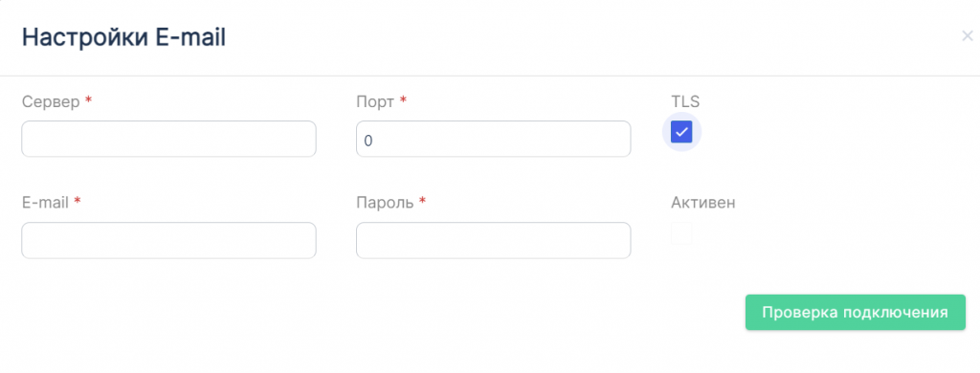Focus the Сервер input field
The width and height of the screenshot is (980, 373).
[x=168, y=139]
